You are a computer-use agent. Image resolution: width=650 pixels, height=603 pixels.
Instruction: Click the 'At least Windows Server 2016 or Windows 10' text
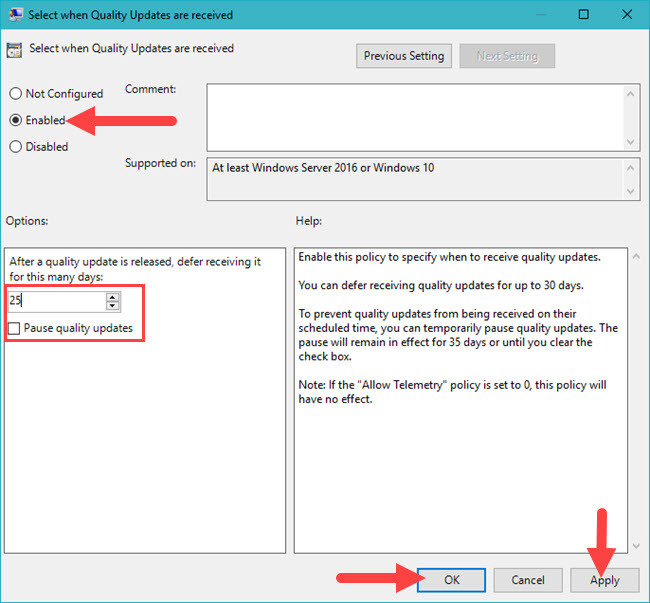coord(323,168)
